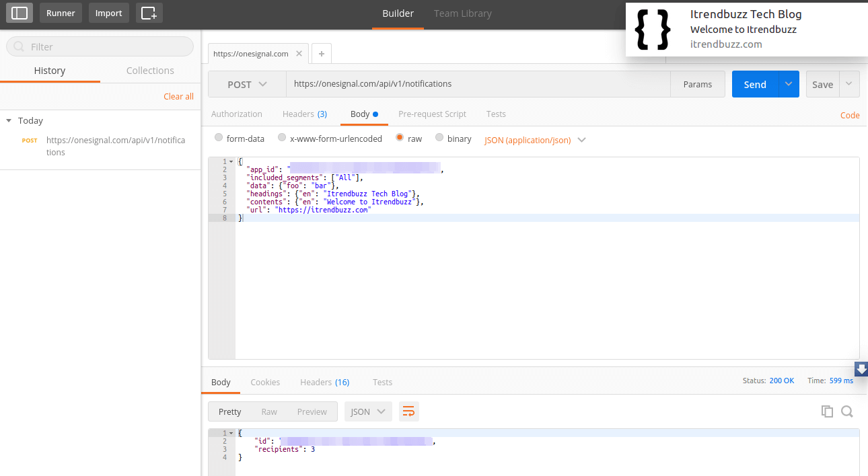Click the 599 ms time value
The width and height of the screenshot is (868, 476).
click(x=841, y=381)
